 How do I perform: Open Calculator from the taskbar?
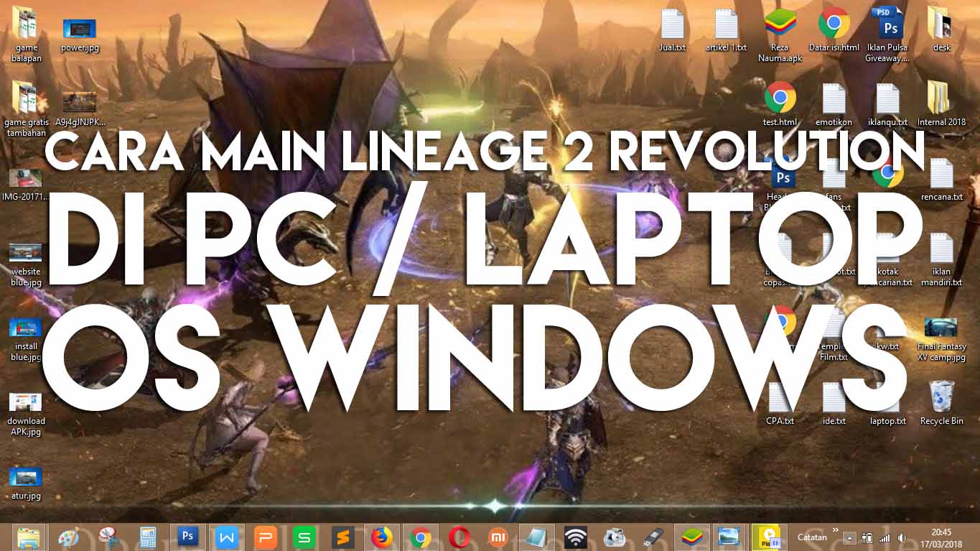pyautogui.click(x=148, y=537)
